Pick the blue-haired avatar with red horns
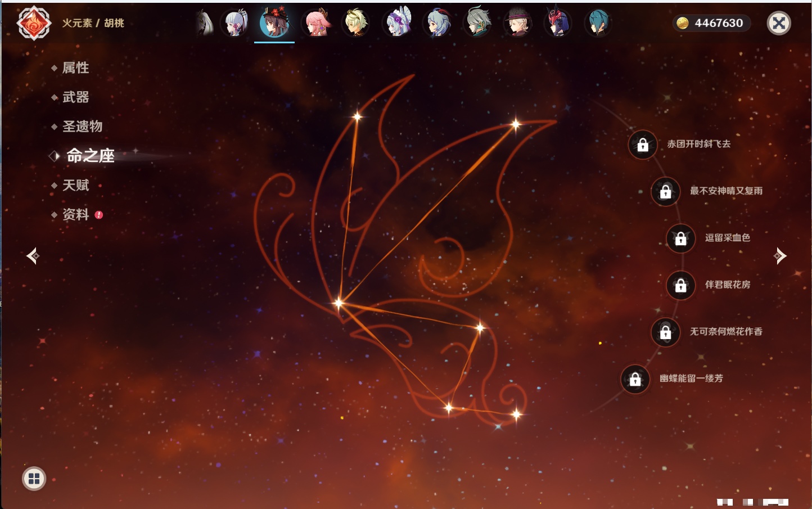This screenshot has width=812, height=509. point(437,23)
